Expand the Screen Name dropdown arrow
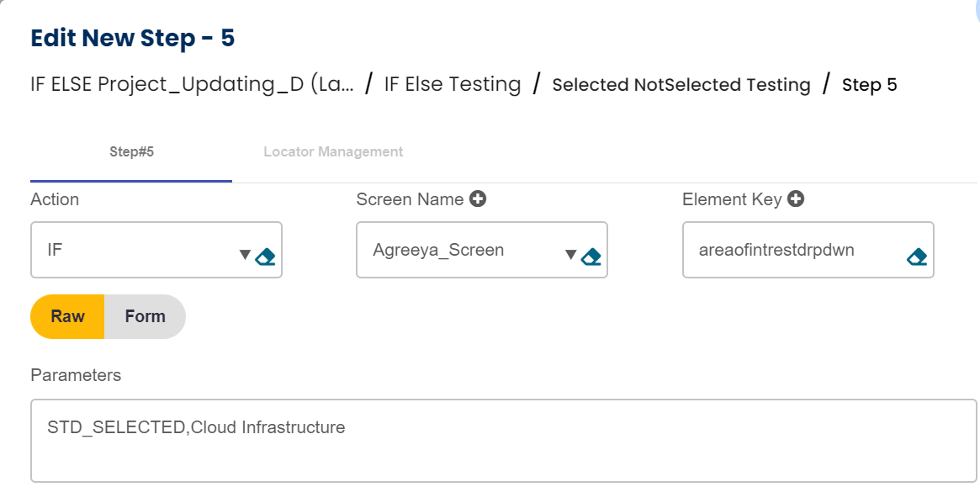The image size is (980, 487). (570, 255)
